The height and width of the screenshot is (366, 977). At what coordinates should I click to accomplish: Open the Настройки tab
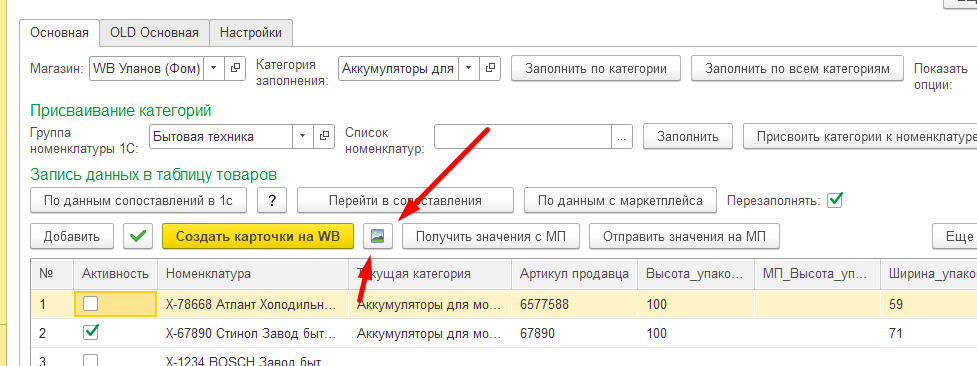251,32
